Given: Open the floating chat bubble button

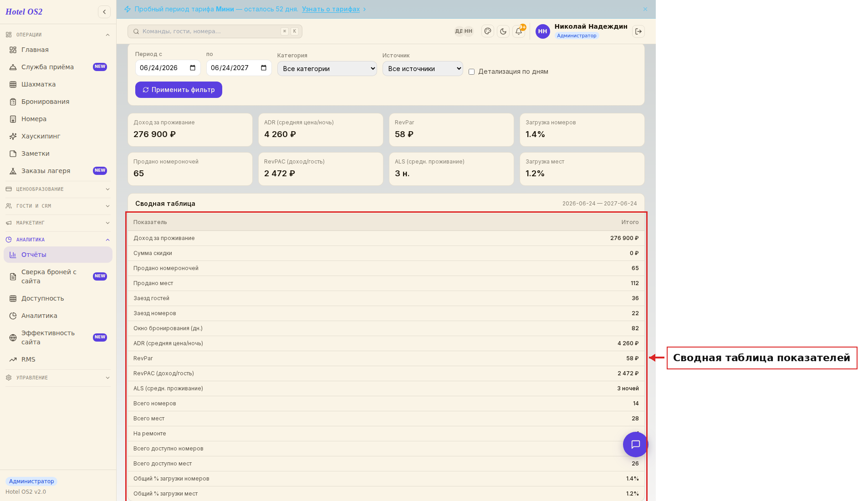Looking at the screenshot, I should (635, 445).
